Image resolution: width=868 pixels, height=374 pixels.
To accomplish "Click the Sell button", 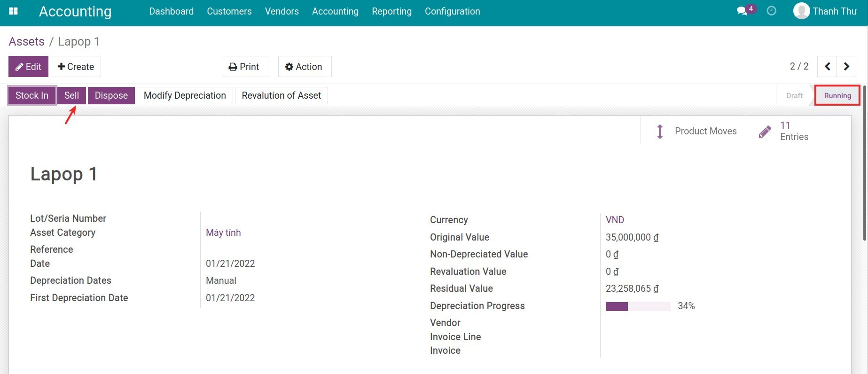I will [71, 95].
